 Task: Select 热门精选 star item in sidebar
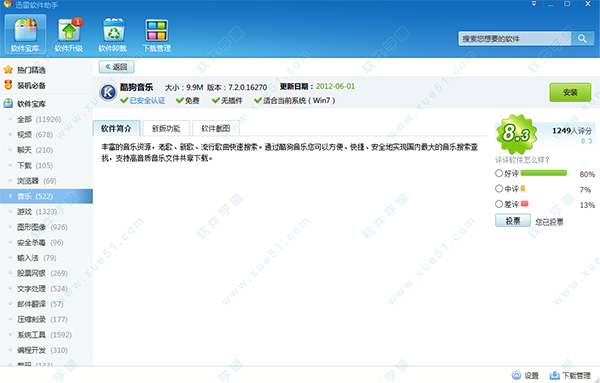(24, 70)
